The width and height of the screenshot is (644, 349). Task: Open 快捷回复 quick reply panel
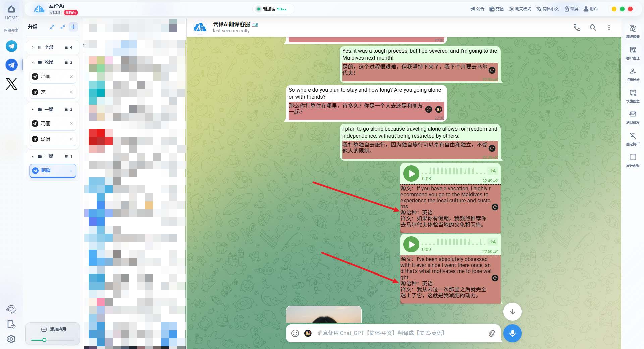(x=633, y=96)
